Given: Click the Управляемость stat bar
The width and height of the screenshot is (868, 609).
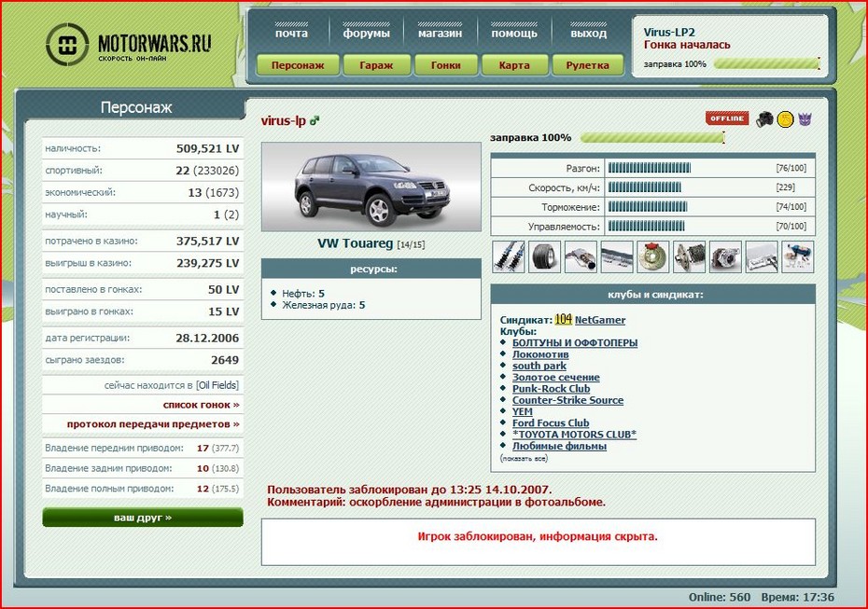Looking at the screenshot, I should click(646, 227).
